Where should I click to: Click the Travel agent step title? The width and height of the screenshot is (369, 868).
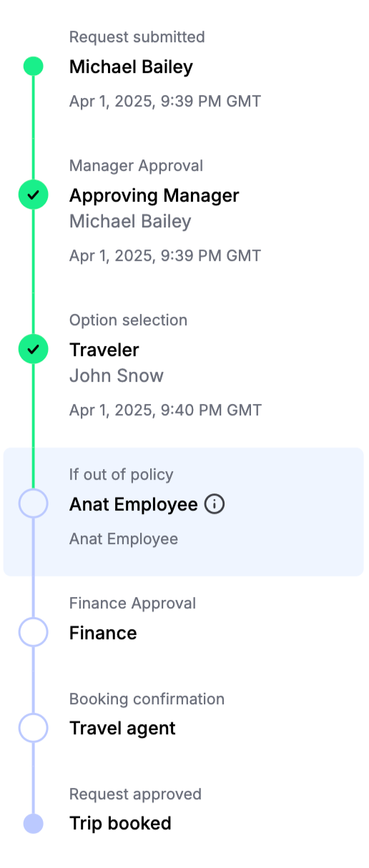pos(122,729)
